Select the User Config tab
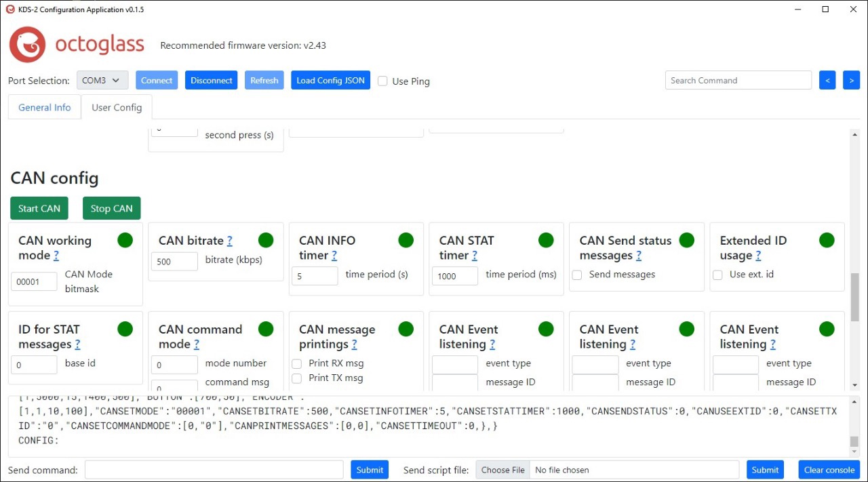Viewport: 868px width, 482px height. tap(117, 107)
